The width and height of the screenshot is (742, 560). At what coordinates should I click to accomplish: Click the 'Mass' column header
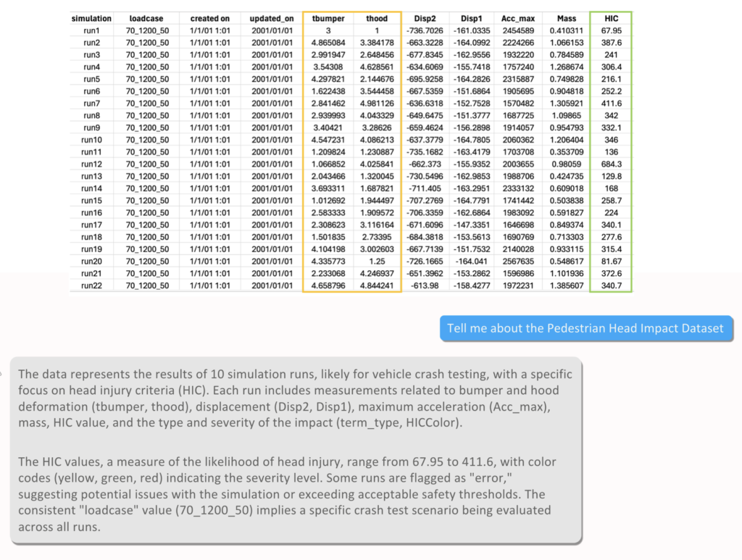(x=567, y=18)
